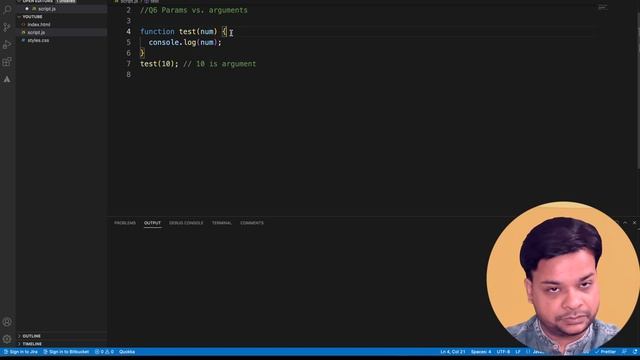Click line number 3 in the gutter
640x360 pixels.
[129, 21]
